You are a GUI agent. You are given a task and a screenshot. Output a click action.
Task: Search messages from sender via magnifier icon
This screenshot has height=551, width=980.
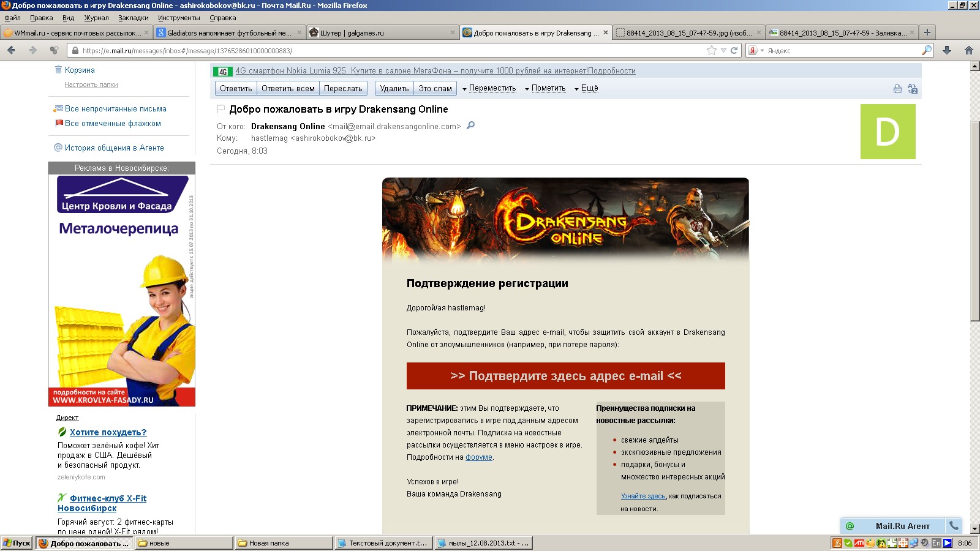(x=470, y=126)
